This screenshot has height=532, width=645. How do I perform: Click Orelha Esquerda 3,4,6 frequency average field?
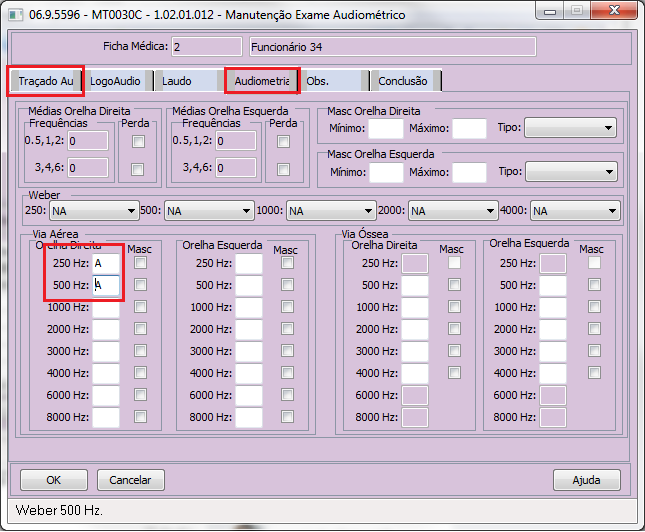(x=236, y=168)
